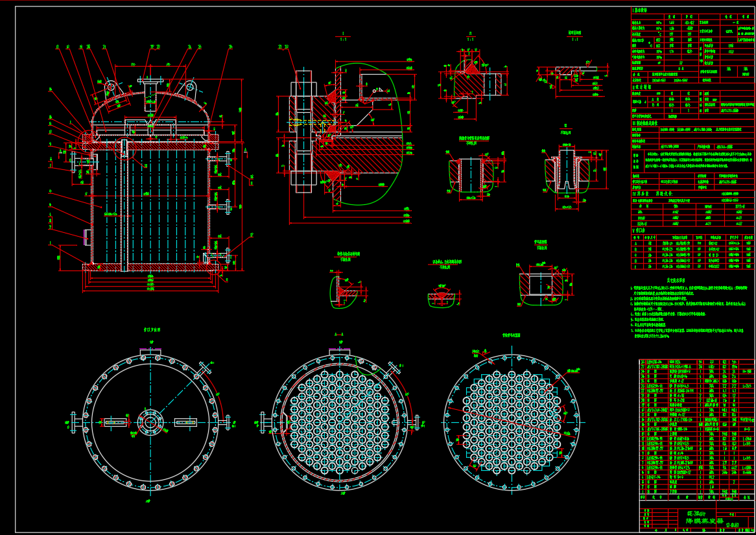Select the left rectangular slot in plan view
Viewport: 756px width, 535px height.
(x=117, y=423)
